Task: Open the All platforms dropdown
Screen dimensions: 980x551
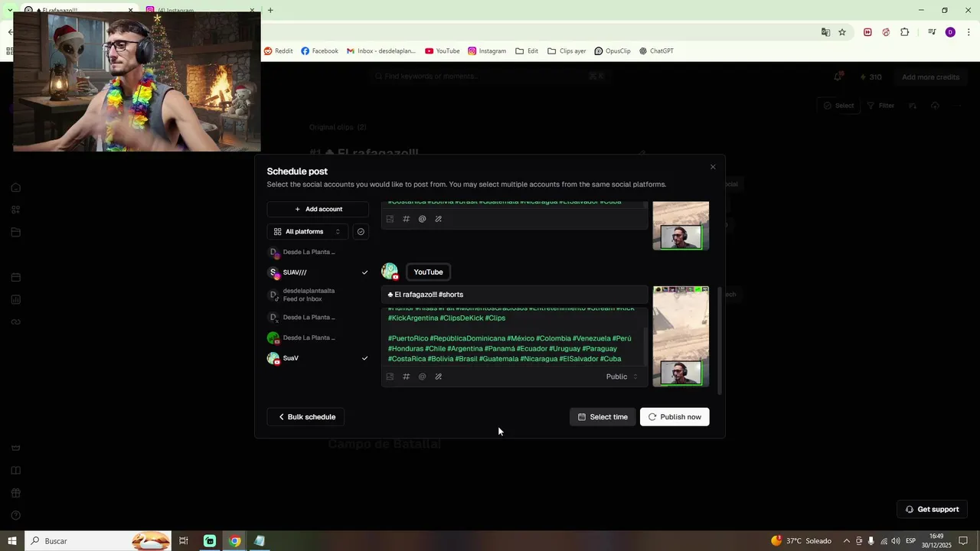Action: pos(308,232)
